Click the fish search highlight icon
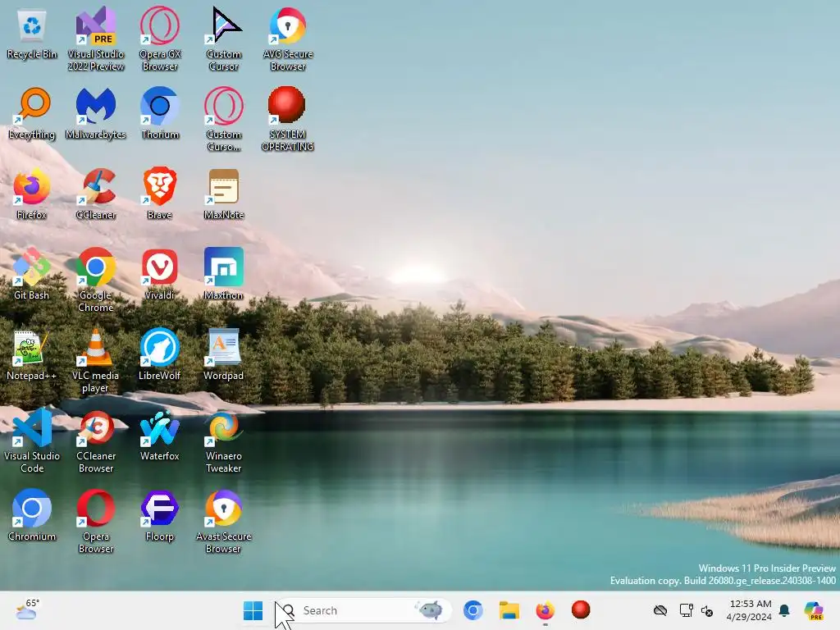 [x=429, y=609]
